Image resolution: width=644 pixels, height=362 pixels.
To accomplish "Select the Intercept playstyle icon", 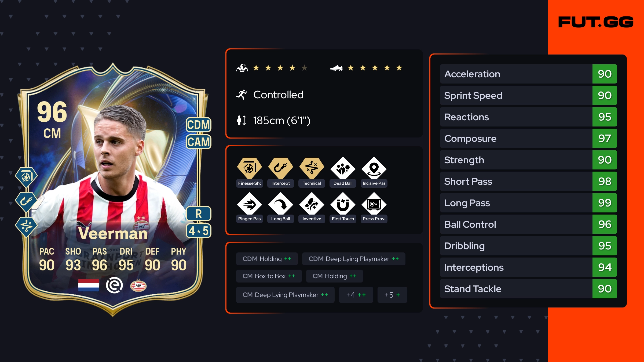I will (280, 168).
